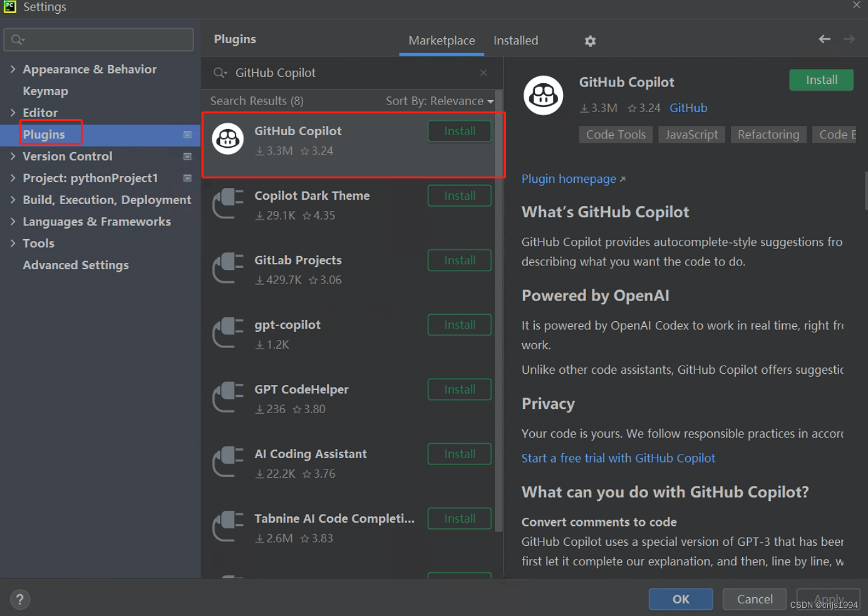
Task: Select Plugins in the settings tree
Action: [44, 135]
